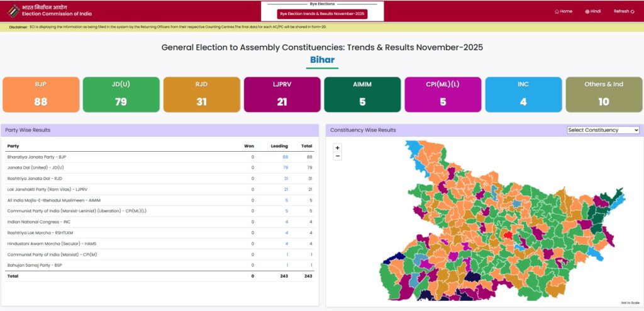The image size is (644, 311).
Task: Open the Select Constituency dropdown
Action: click(602, 130)
